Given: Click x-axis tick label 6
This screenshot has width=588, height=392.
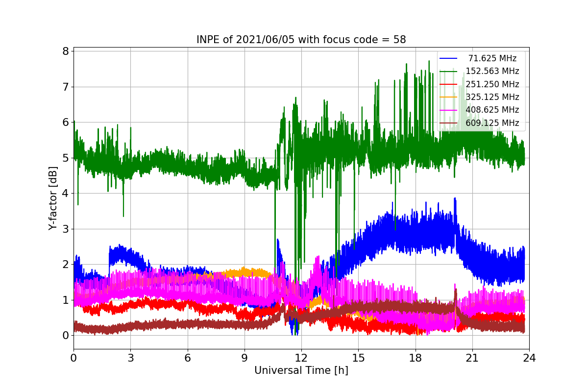Looking at the screenshot, I should [x=187, y=358].
